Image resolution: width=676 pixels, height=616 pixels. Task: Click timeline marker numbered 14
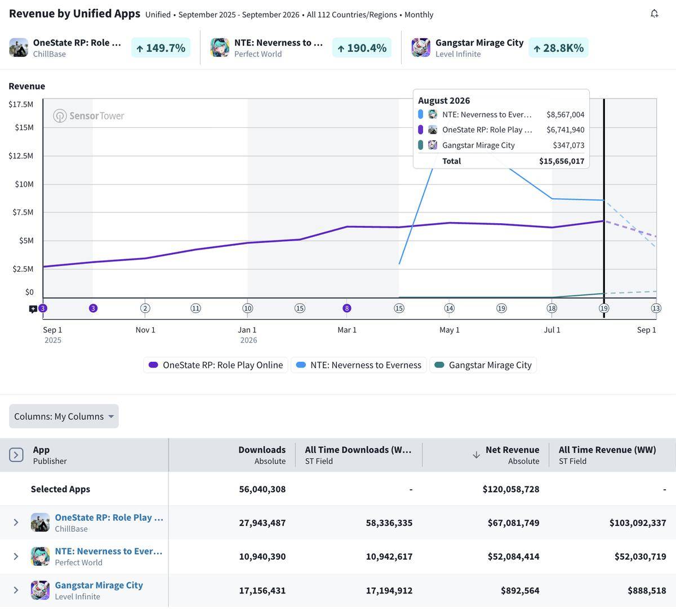pyautogui.click(x=449, y=308)
